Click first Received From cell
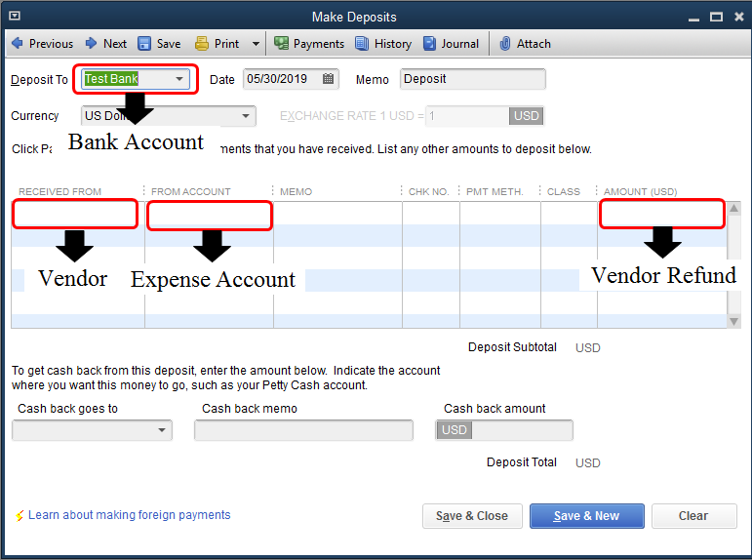The height and width of the screenshot is (560, 752). (78, 213)
